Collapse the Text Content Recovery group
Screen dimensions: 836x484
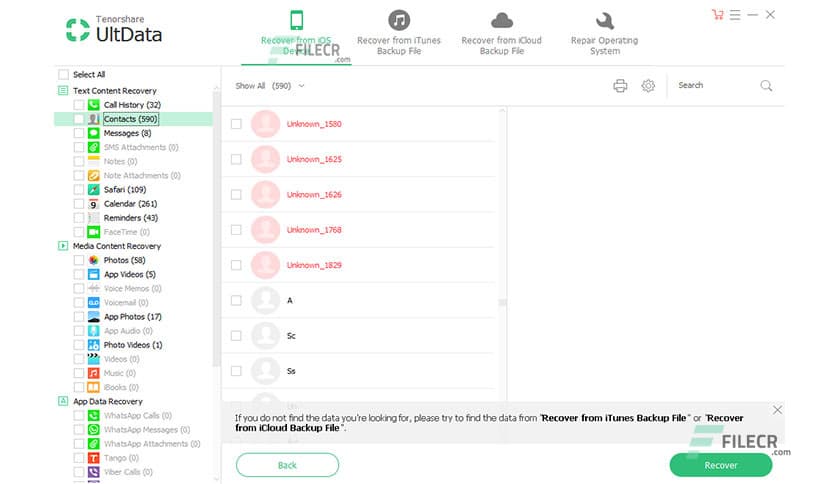coord(63,91)
